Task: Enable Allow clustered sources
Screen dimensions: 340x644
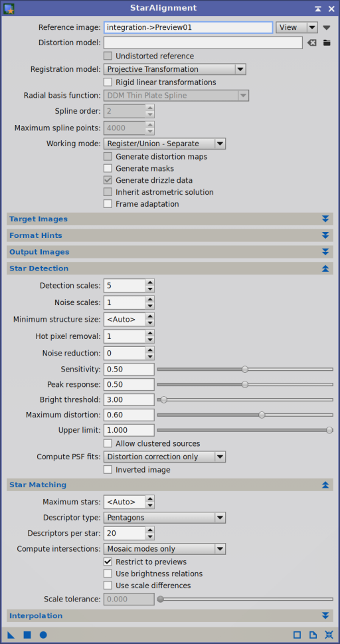Action: [x=108, y=443]
